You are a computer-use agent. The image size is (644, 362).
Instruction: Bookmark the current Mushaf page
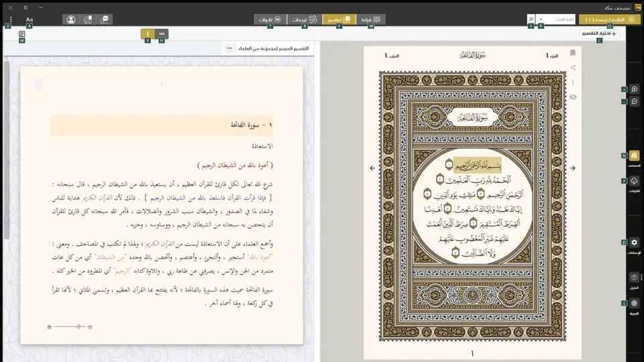572,53
